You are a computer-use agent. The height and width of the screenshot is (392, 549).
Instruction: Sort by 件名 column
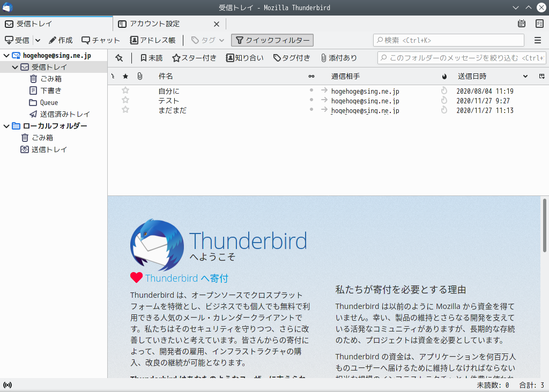tap(166, 76)
